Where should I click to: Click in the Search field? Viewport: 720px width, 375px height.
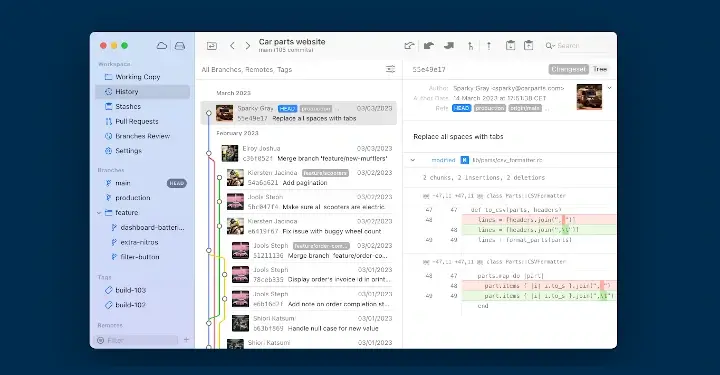pyautogui.click(x=583, y=45)
